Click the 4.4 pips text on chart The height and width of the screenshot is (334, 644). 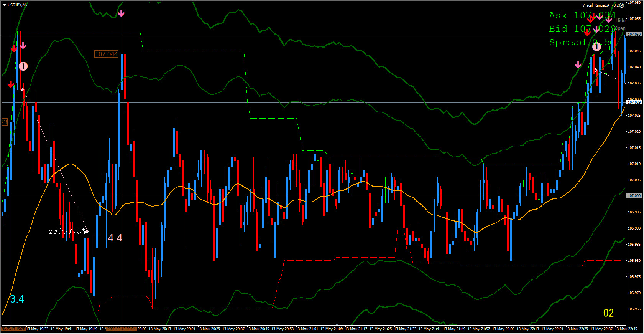tap(115, 238)
